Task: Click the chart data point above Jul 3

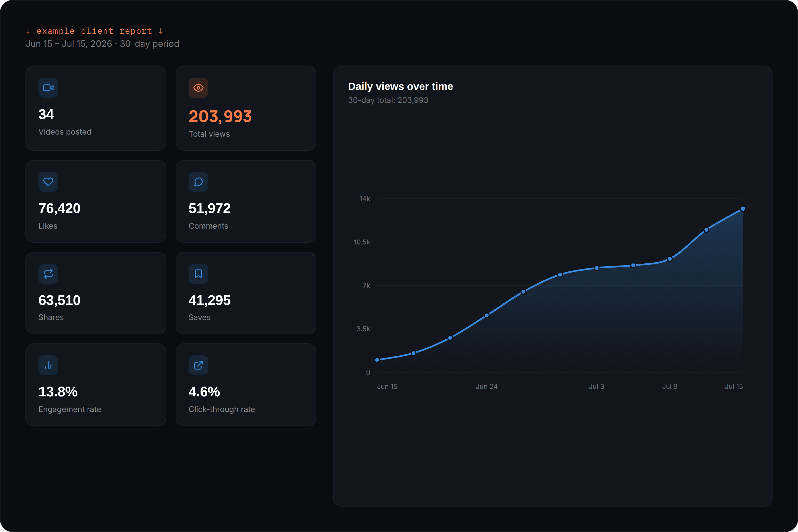Action: [596, 268]
